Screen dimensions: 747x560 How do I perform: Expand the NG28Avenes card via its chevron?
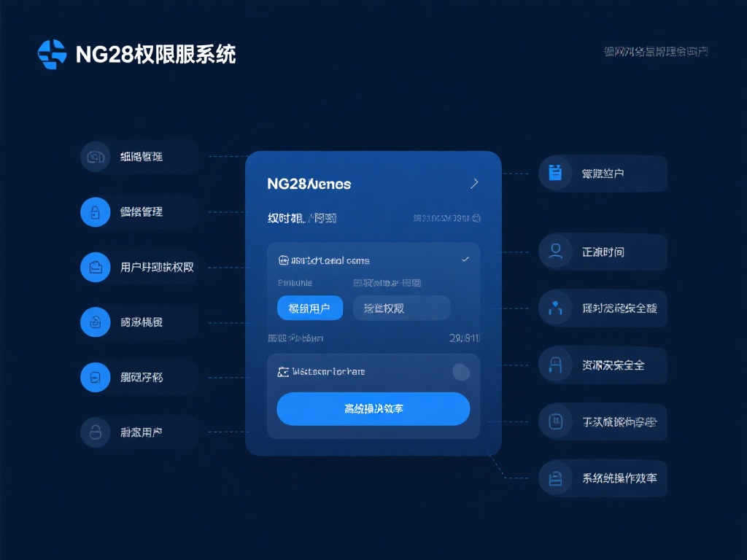click(475, 183)
